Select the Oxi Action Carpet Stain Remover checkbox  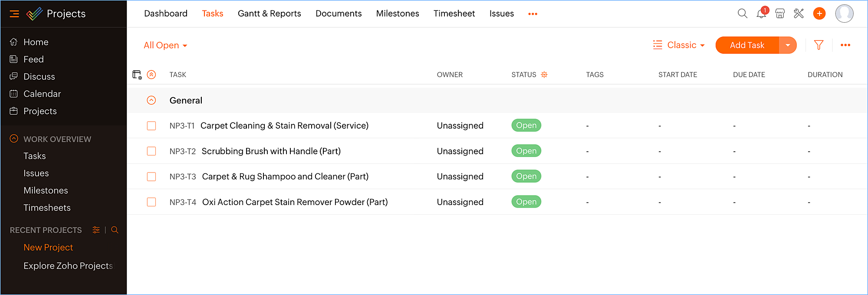click(151, 202)
